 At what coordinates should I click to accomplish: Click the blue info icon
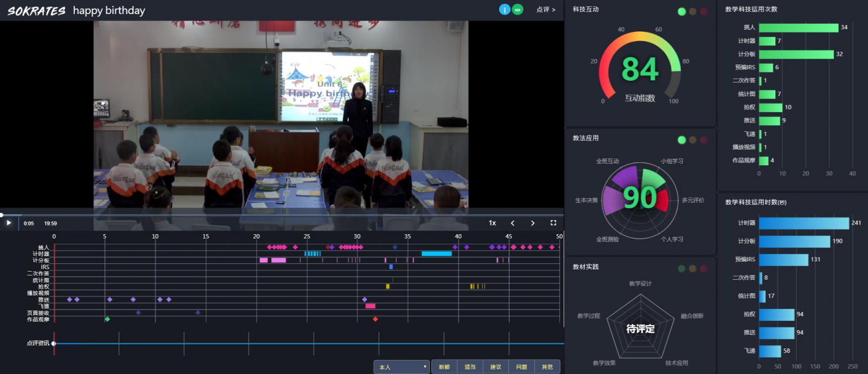tap(505, 10)
